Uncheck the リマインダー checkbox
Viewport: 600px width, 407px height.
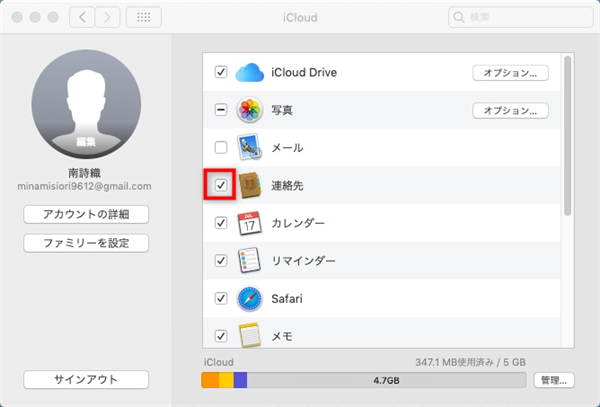tap(221, 260)
